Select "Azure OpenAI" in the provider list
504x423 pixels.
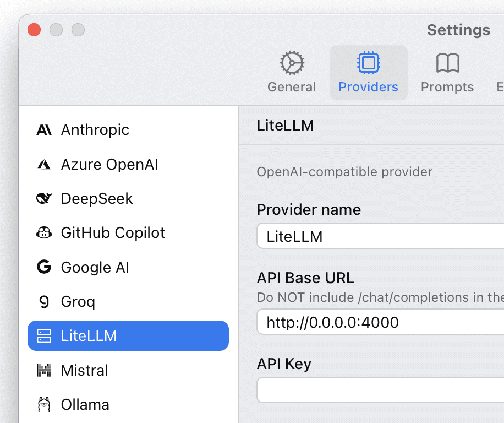click(x=109, y=164)
